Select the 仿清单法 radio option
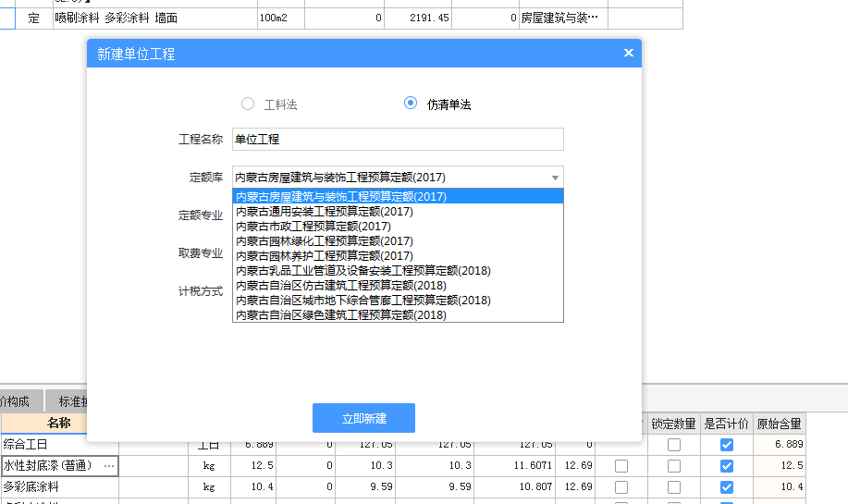This screenshot has height=504, width=848. (411, 103)
